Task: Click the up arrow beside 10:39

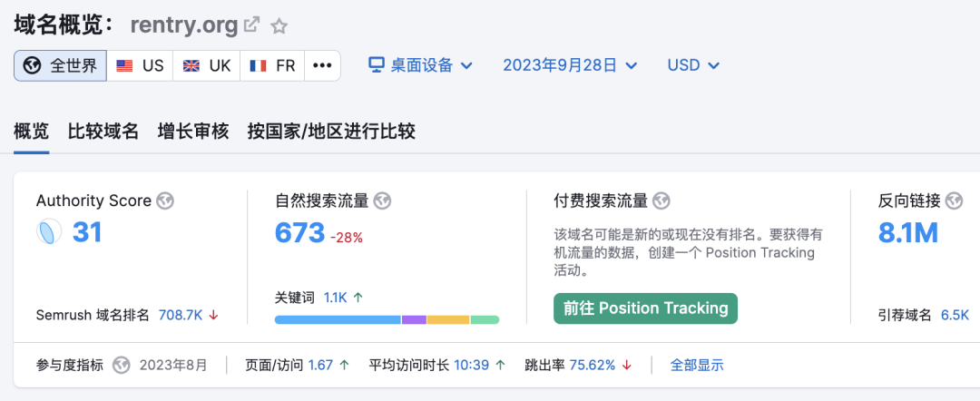Action: pos(500,365)
